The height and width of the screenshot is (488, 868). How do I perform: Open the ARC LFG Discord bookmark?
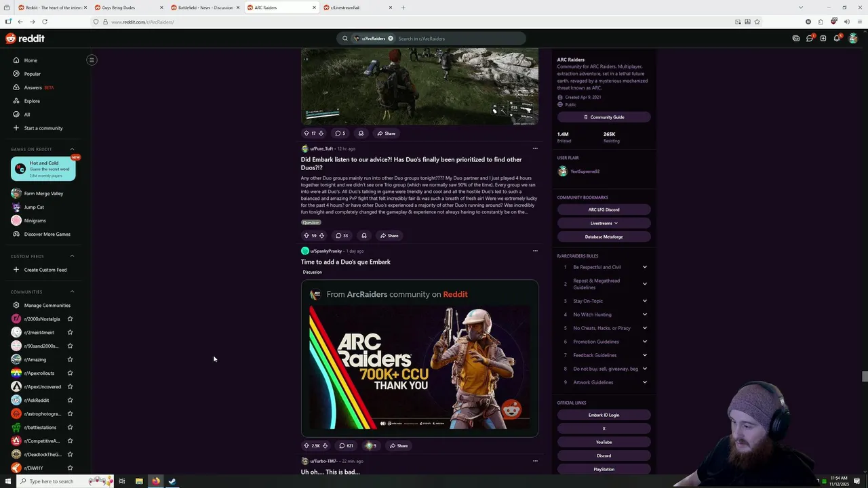[x=604, y=209]
